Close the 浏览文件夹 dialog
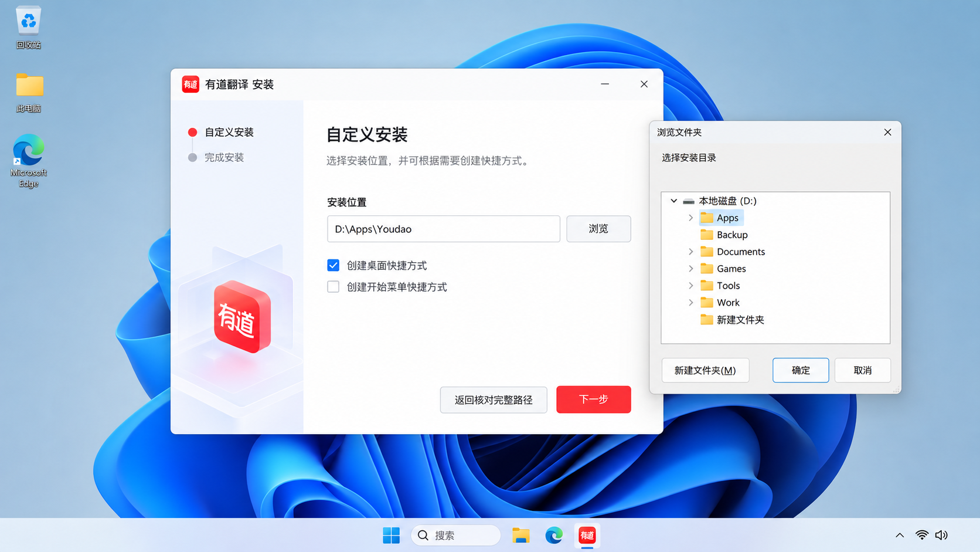This screenshot has height=552, width=980. coord(887,132)
